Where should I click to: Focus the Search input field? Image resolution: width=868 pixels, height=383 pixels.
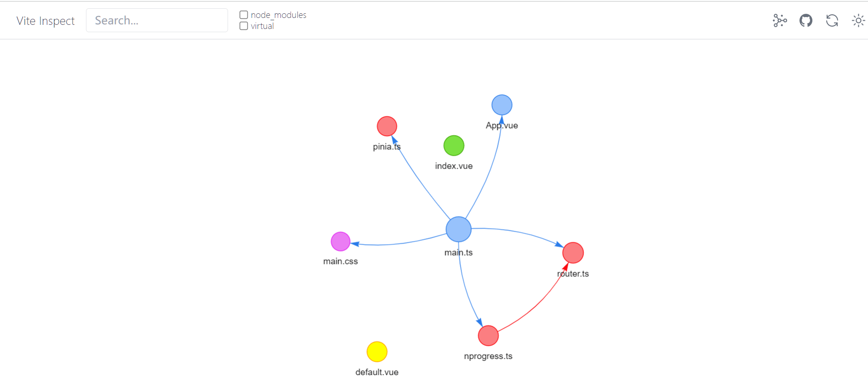click(157, 20)
